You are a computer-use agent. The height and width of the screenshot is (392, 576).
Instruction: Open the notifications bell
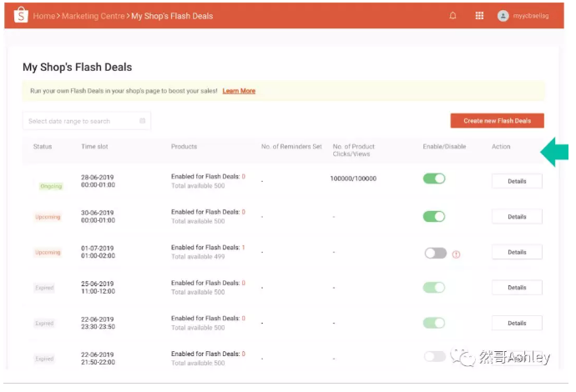(452, 16)
